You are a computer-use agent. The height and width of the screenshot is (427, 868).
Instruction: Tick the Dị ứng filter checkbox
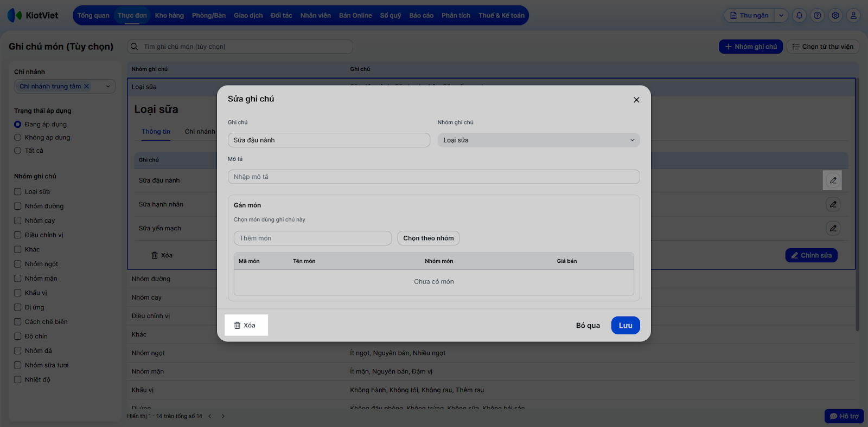pos(18,307)
